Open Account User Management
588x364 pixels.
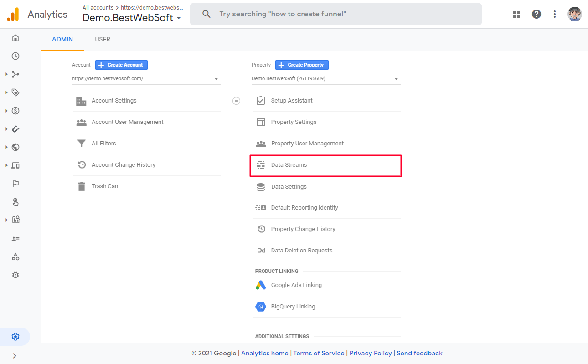146,122
